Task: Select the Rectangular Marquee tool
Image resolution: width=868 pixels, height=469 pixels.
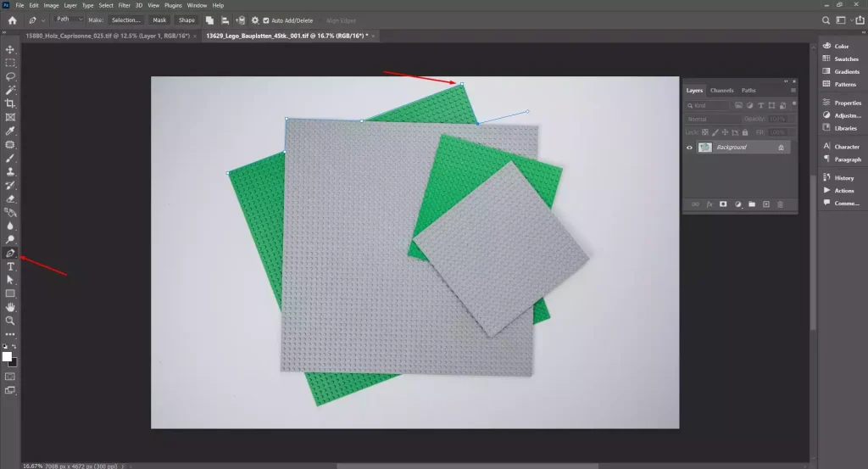Action: [x=10, y=63]
